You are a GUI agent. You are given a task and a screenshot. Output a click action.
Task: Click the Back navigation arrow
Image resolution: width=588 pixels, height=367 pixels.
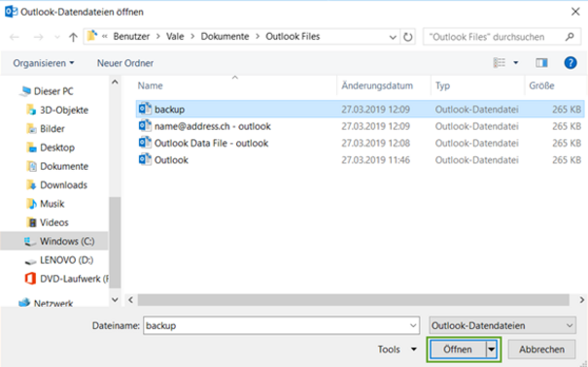pyautogui.click(x=15, y=37)
